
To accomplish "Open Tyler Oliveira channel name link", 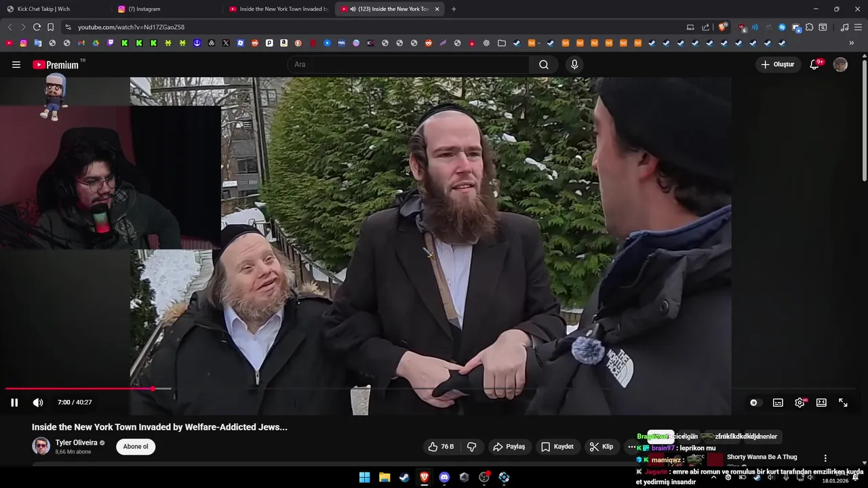I will point(76,443).
